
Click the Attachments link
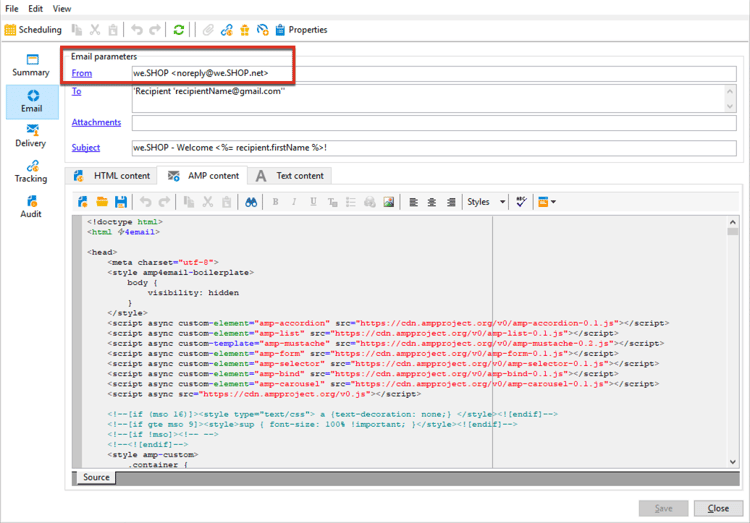tap(96, 123)
